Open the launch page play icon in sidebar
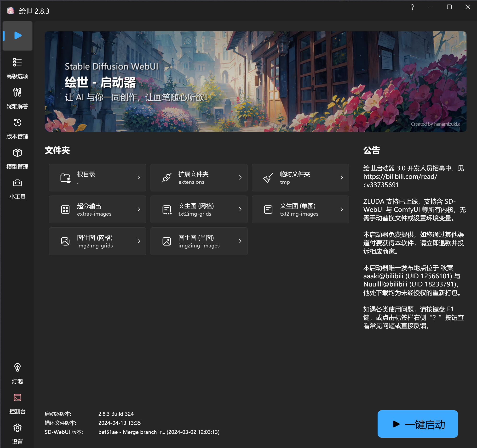 [17, 36]
